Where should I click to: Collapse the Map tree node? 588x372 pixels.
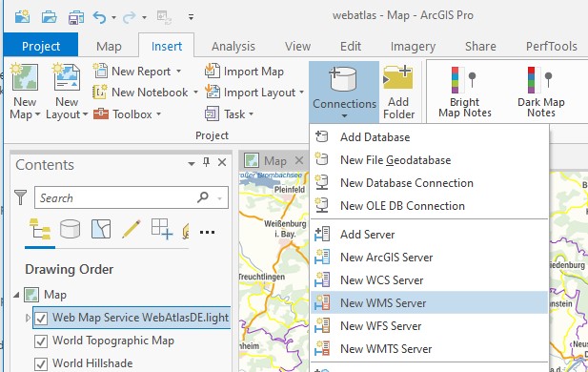16,295
